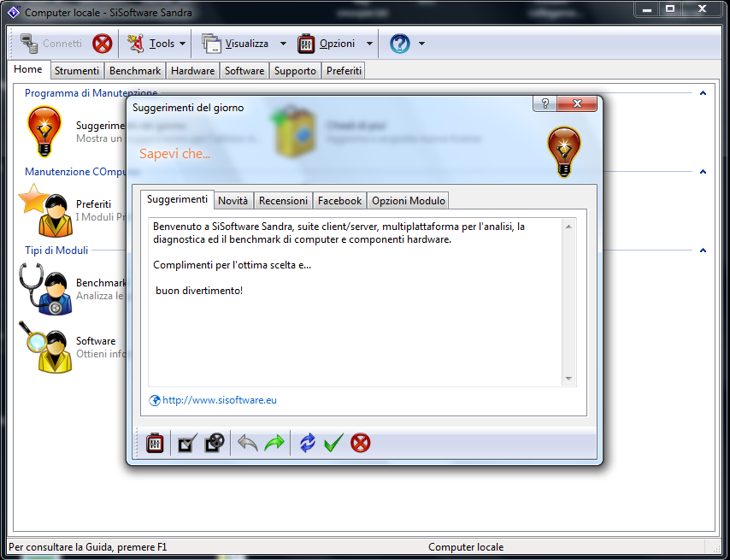Switch to the Supporto tab
Image resolution: width=730 pixels, height=560 pixels.
click(295, 71)
